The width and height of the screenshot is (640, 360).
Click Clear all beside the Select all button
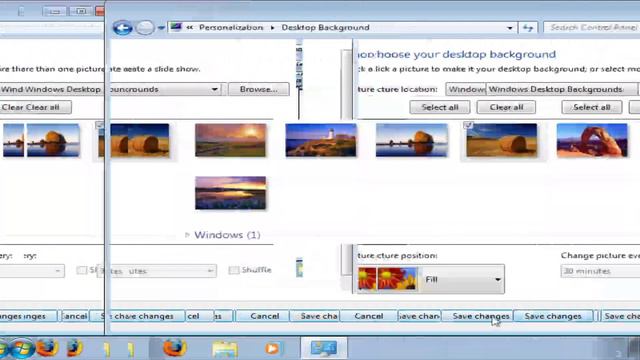(x=506, y=107)
